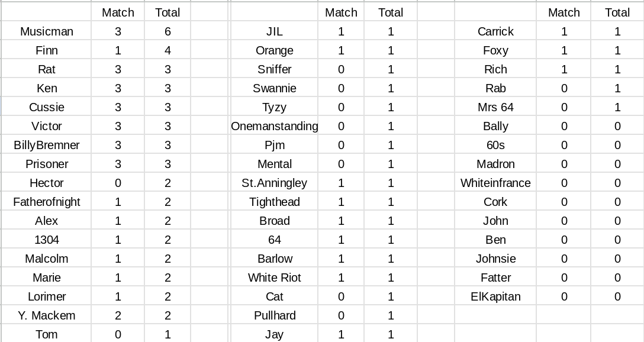The image size is (644, 342).
Task: Click the Onemanstanding name cell
Action: [274, 126]
